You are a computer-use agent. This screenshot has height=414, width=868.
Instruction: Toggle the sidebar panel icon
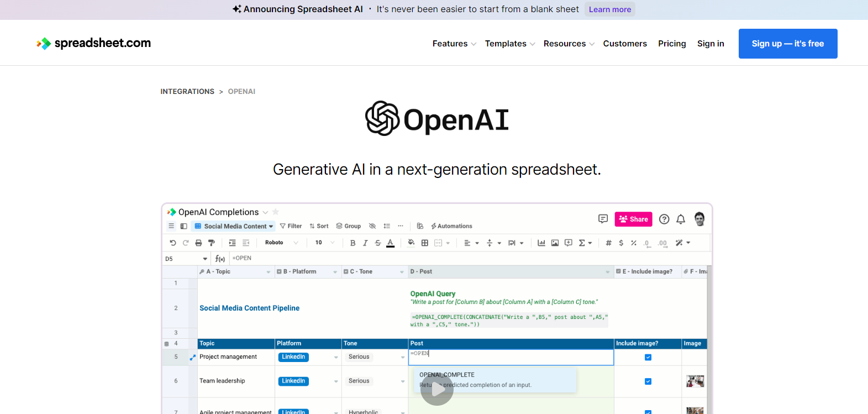tap(183, 226)
